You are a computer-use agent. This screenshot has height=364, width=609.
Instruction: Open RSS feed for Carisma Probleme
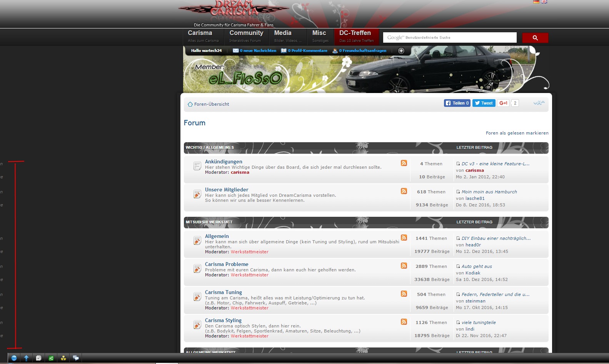(404, 266)
